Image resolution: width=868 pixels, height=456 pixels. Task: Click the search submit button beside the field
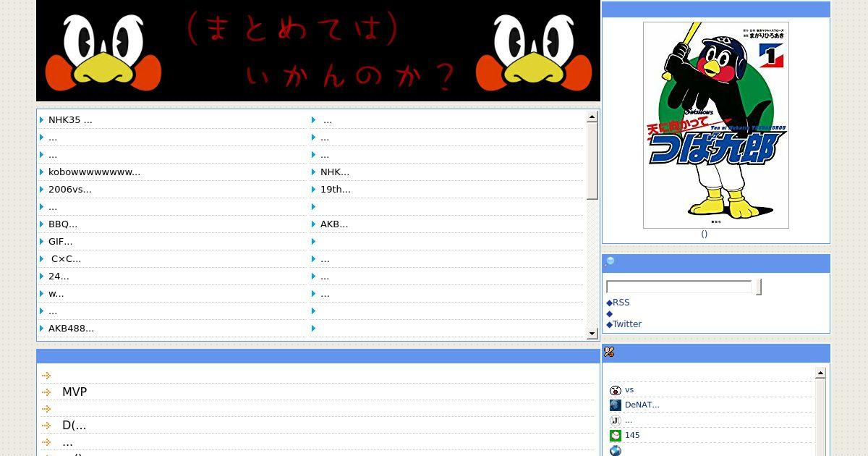pyautogui.click(x=758, y=287)
